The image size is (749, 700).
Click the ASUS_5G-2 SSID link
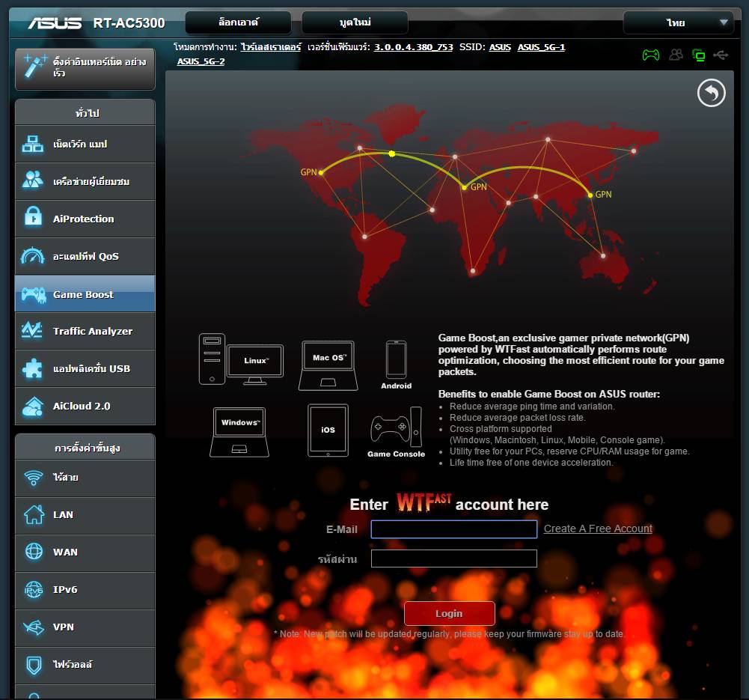pos(201,61)
